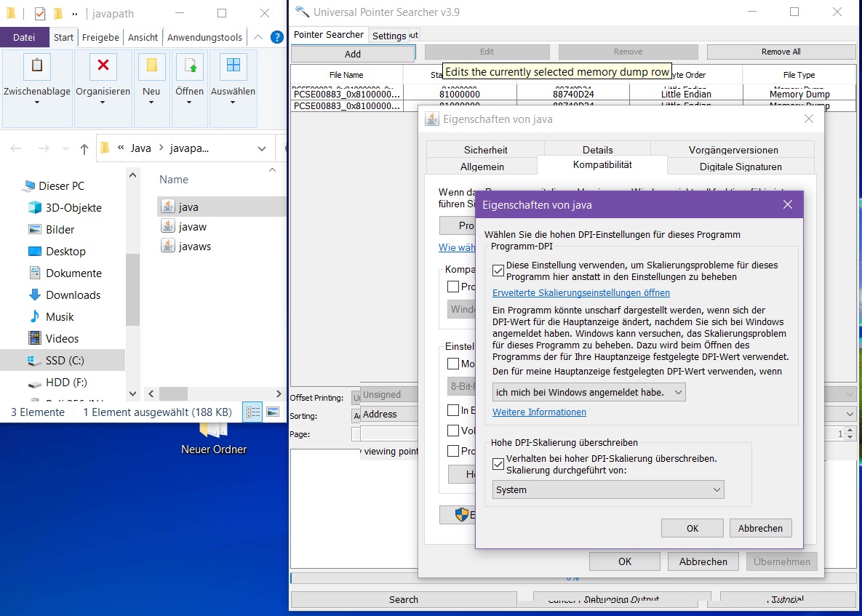Viewport: 862px width, 616px height.
Task: Click the Pointer Searcher progress bar
Action: (572, 578)
